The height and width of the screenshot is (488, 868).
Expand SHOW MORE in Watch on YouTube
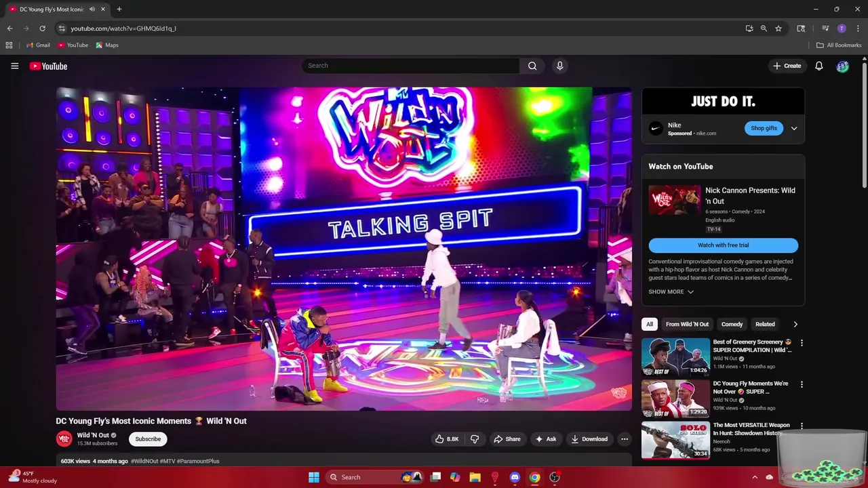[x=671, y=291]
